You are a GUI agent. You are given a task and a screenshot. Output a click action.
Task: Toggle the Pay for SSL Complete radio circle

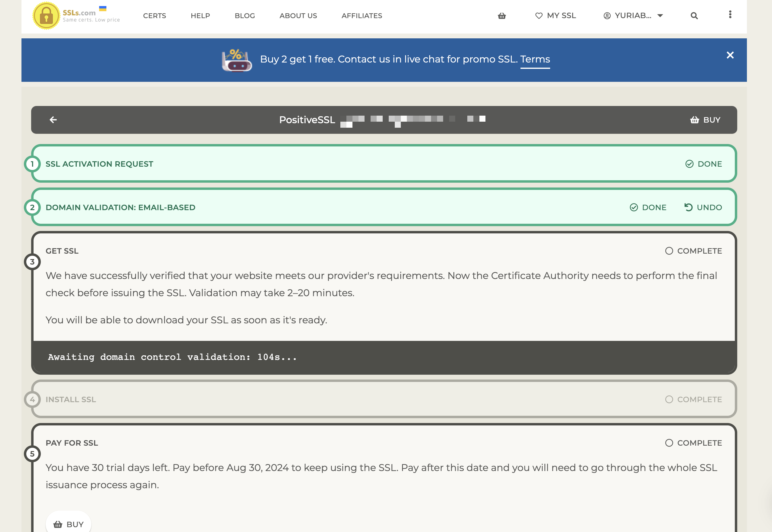(x=669, y=443)
